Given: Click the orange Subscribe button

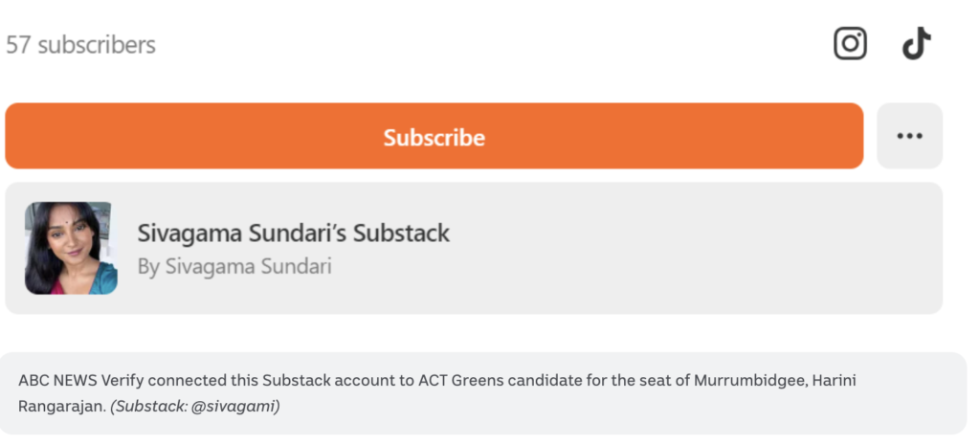Looking at the screenshot, I should pos(434,137).
